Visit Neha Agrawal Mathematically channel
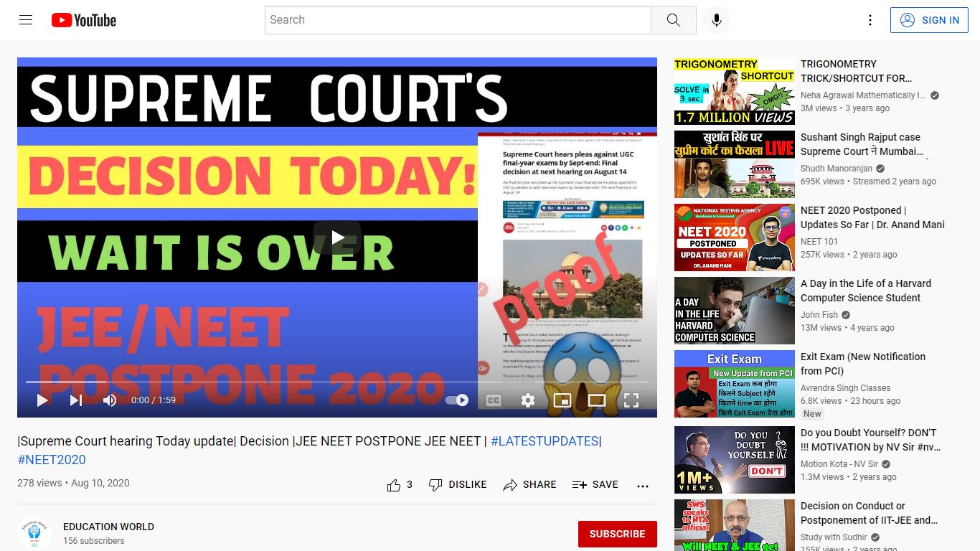 [x=863, y=95]
